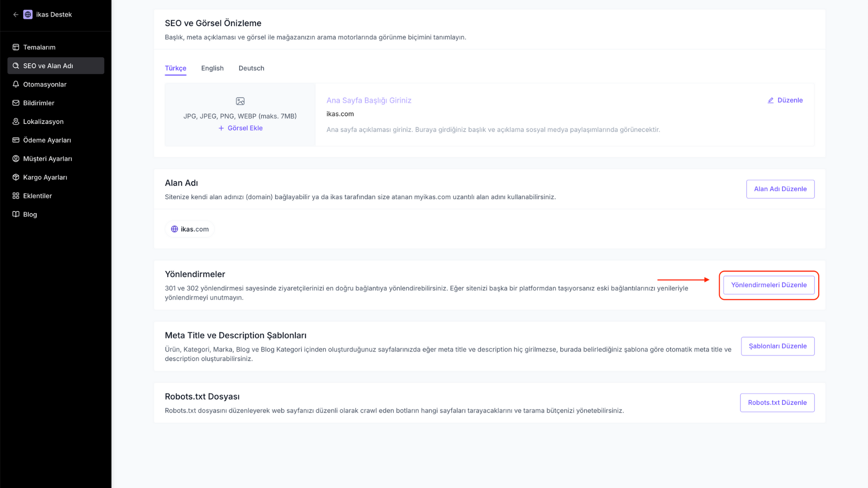
Task: Click the SEO ve Görsel Önizleme heading
Action: tap(213, 23)
